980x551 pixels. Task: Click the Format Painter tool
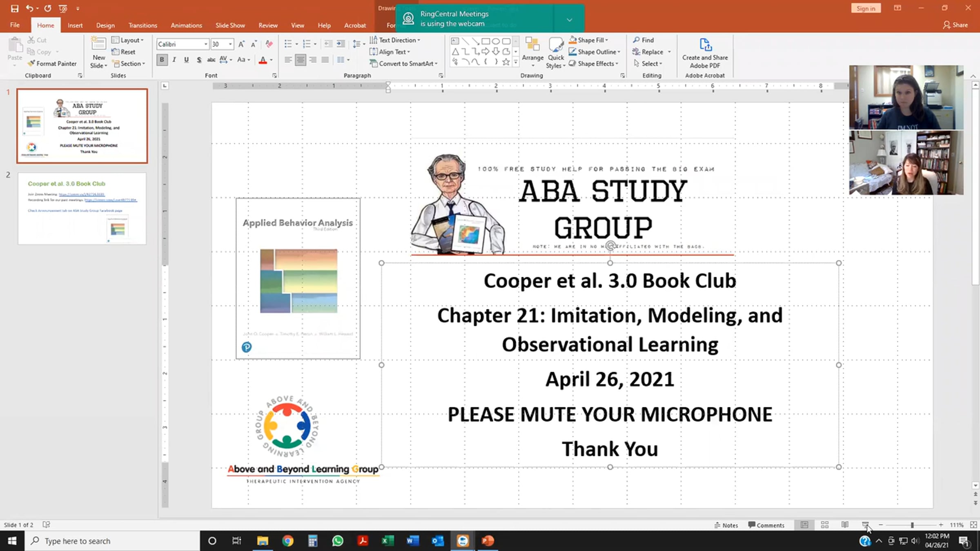coord(52,64)
